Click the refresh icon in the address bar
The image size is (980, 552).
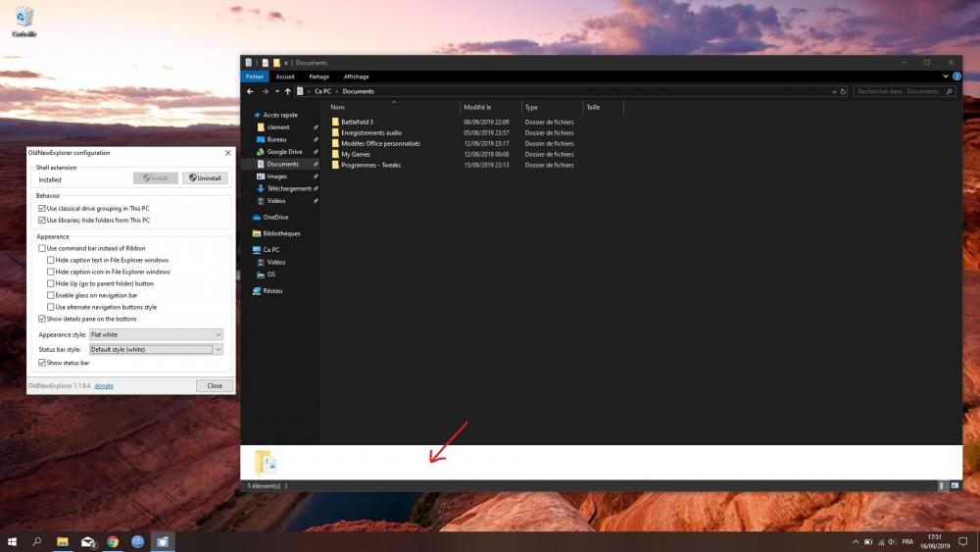tap(844, 91)
